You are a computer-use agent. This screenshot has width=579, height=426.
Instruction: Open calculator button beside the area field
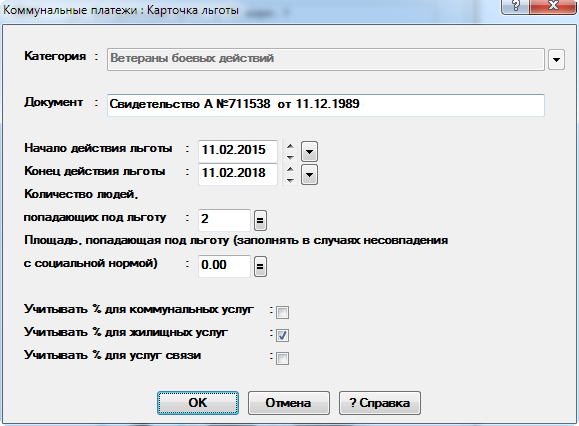[x=260, y=266]
